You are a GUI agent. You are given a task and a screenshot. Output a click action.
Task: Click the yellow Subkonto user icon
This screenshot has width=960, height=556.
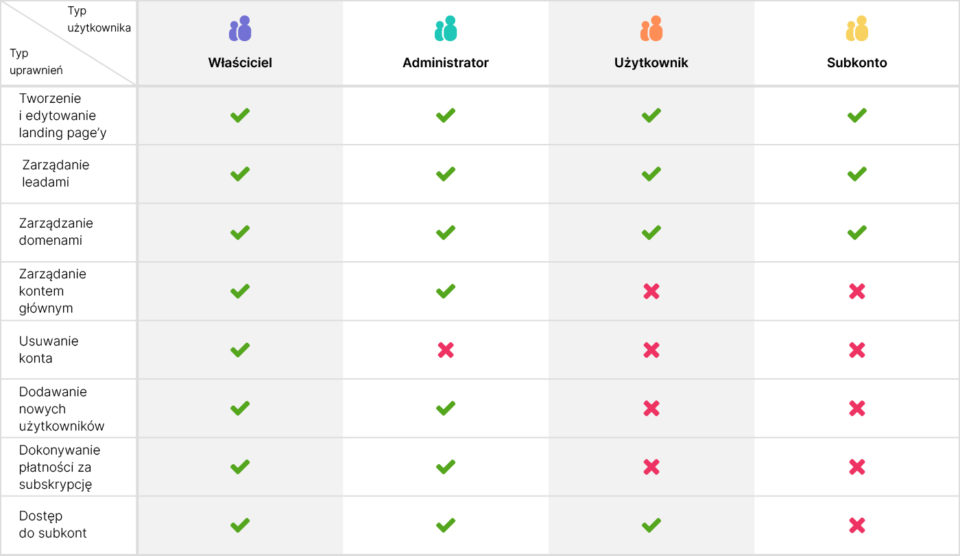(x=857, y=29)
